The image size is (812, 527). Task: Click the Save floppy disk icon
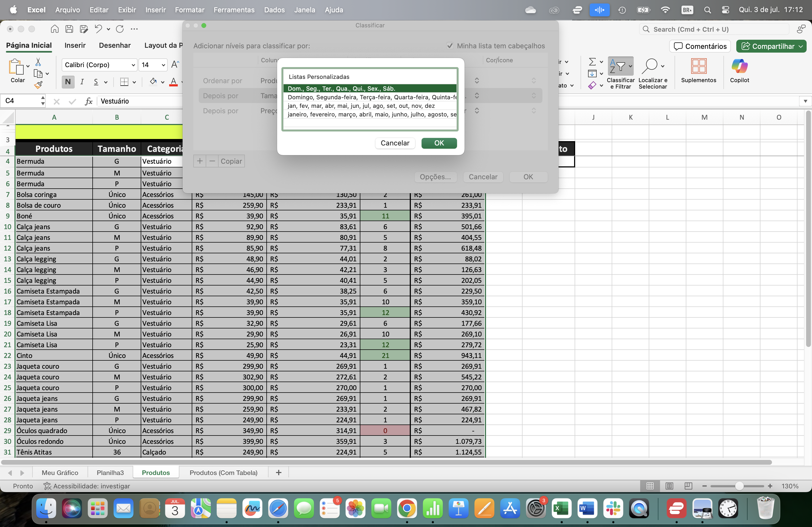[69, 29]
